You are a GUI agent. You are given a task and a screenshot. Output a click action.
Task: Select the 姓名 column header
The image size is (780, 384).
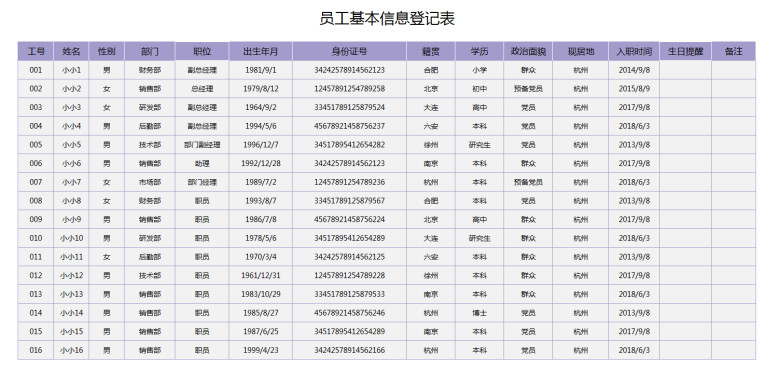71,51
